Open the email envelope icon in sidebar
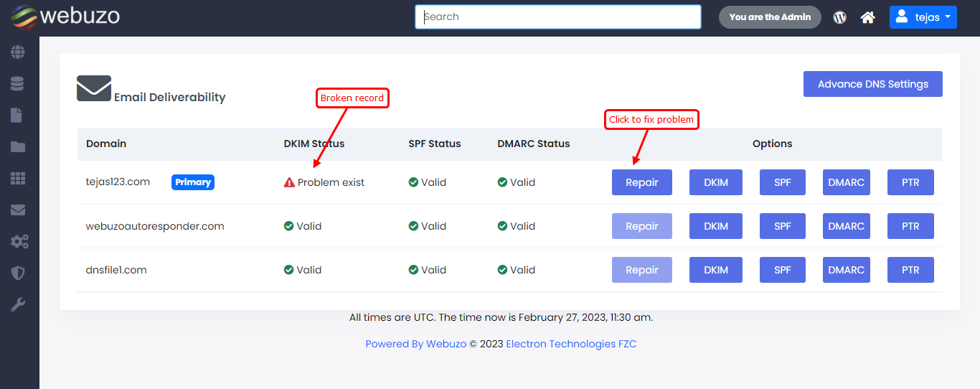The height and width of the screenshot is (389, 980). coord(17,210)
